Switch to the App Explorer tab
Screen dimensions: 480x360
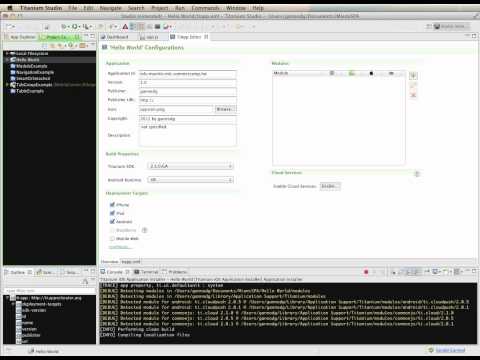click(x=21, y=37)
